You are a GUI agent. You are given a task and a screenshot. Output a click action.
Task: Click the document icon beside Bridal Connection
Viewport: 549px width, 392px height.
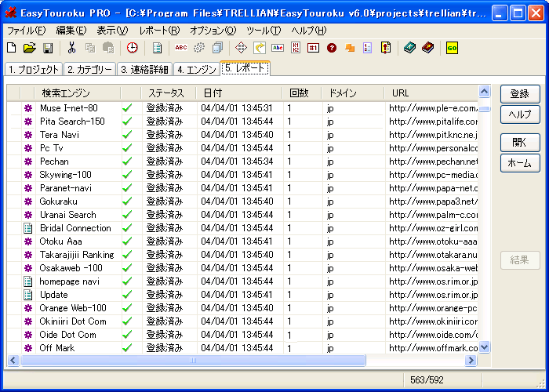[x=28, y=228]
